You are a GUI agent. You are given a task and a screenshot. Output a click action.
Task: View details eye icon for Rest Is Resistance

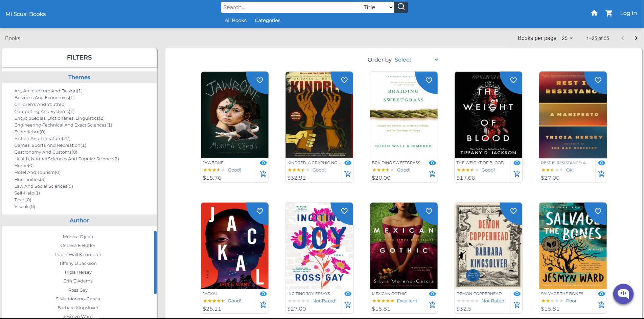pos(601,163)
